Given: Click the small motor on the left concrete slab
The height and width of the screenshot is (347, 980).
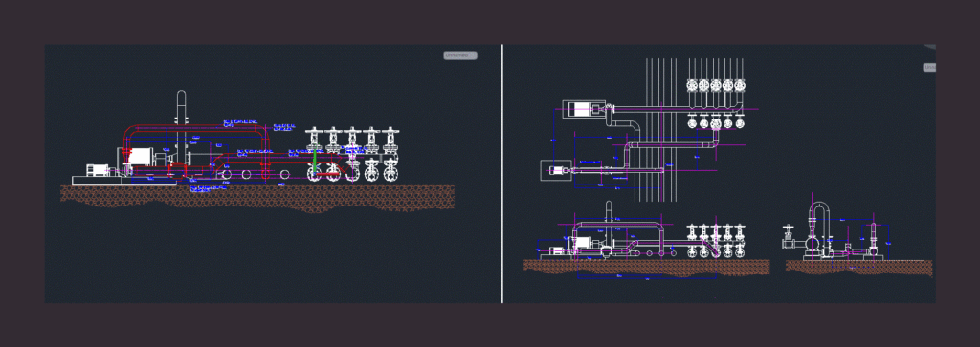Looking at the screenshot, I should coord(98,170).
